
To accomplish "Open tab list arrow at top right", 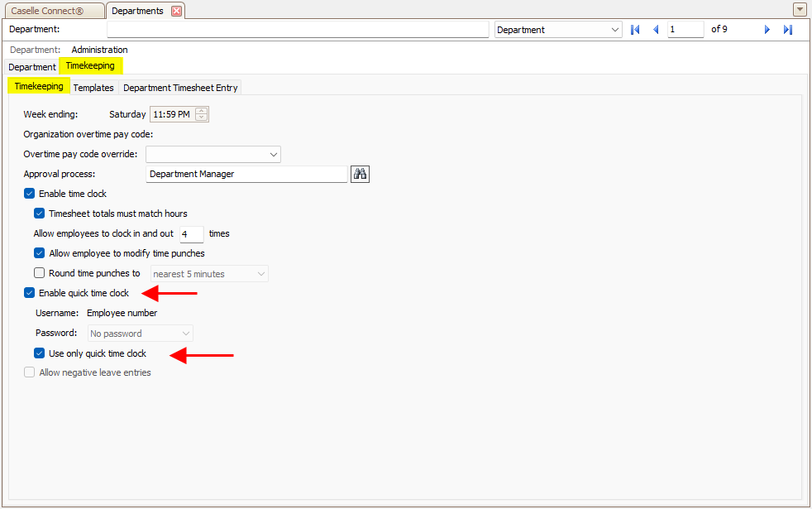I will coord(800,10).
